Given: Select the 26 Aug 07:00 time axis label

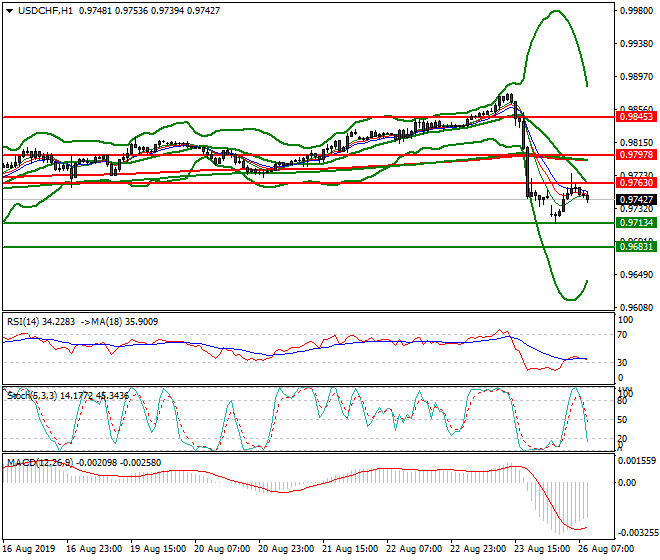Looking at the screenshot, I should pyautogui.click(x=606, y=549).
